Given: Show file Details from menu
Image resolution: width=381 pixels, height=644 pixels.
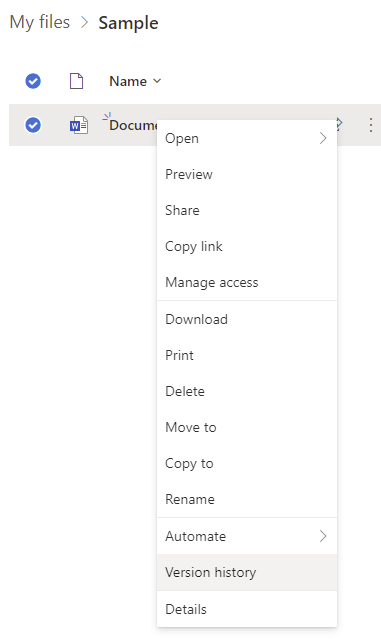Looking at the screenshot, I should (x=247, y=609).
